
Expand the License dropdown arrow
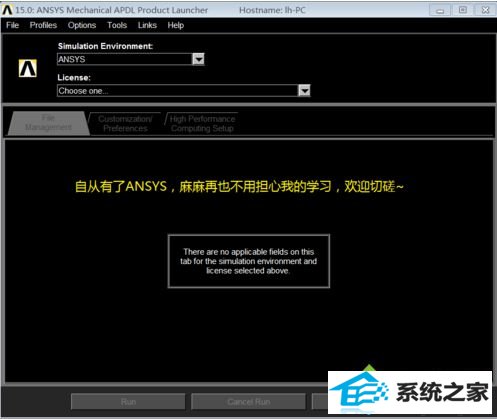pos(304,91)
